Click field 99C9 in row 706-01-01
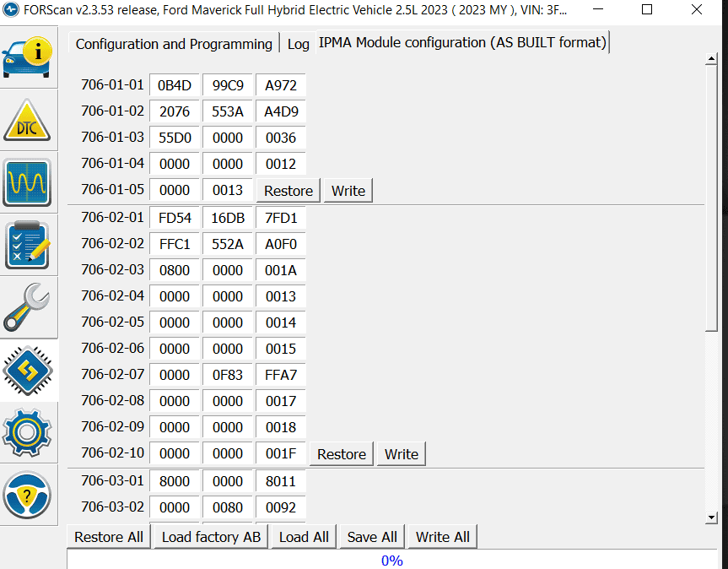Image resolution: width=728 pixels, height=569 pixels. [228, 85]
